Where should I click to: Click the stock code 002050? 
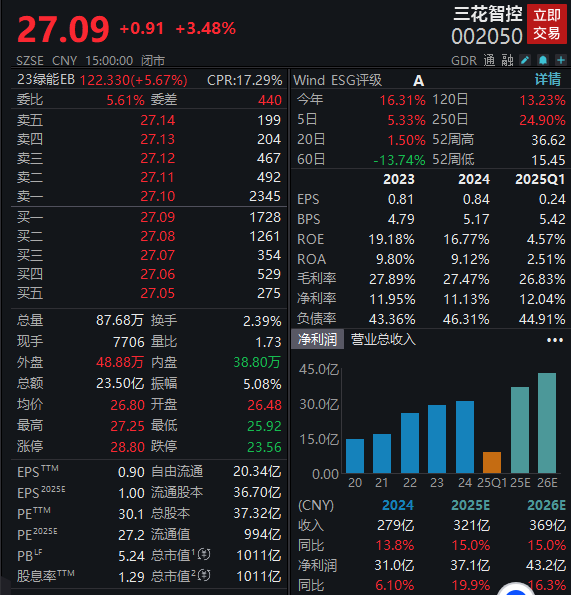click(x=487, y=36)
